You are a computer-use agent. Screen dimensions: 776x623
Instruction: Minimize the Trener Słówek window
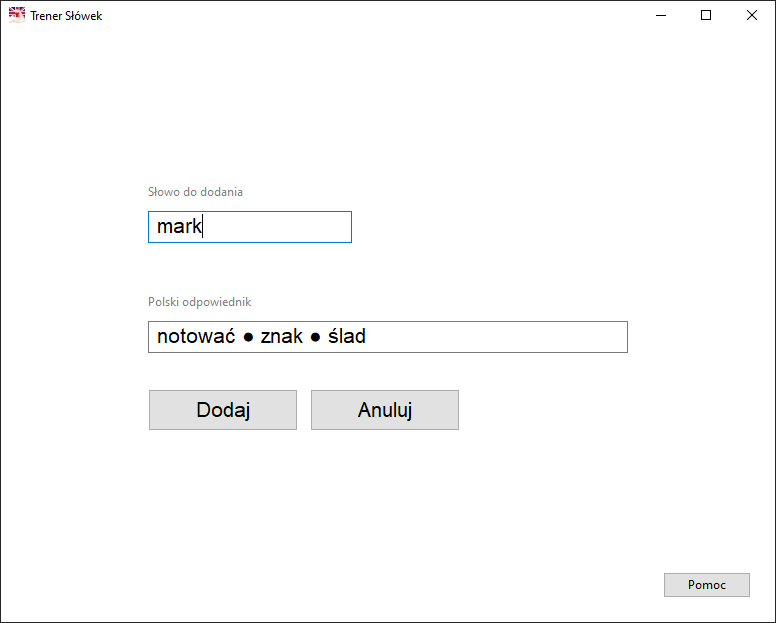(660, 15)
